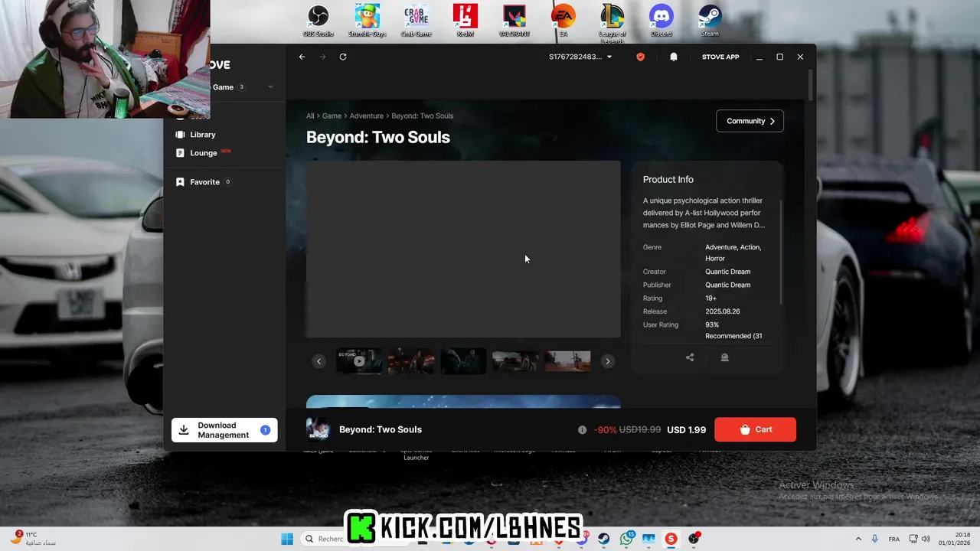The image size is (980, 551).
Task: Click the share icon under Product Info
Action: click(690, 357)
